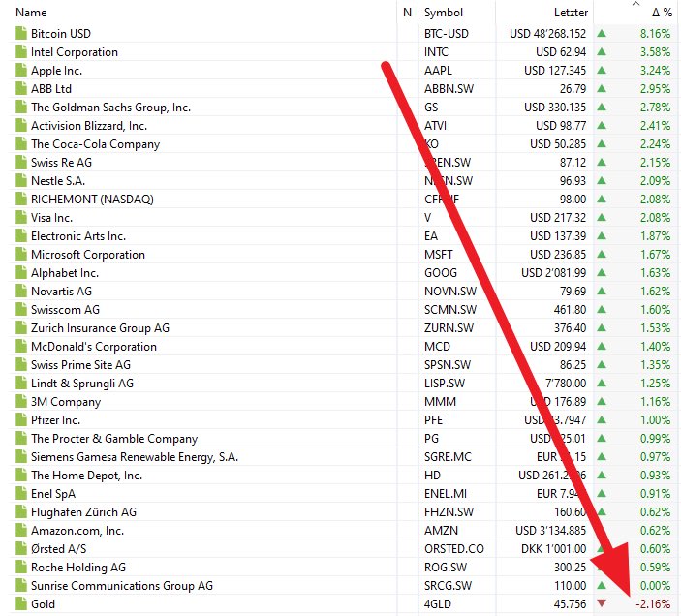Select the Amazon.com, Inc. name
681x616 pixels.
(77, 531)
